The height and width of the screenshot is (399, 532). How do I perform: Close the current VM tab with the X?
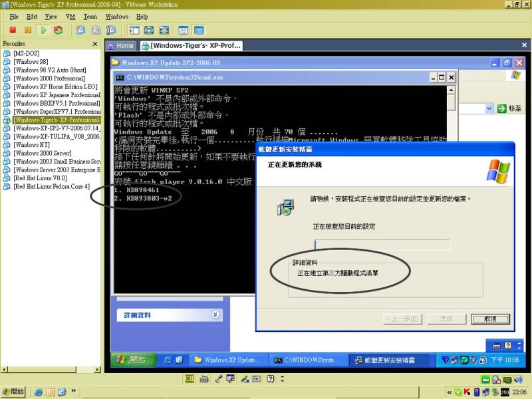tap(524, 45)
